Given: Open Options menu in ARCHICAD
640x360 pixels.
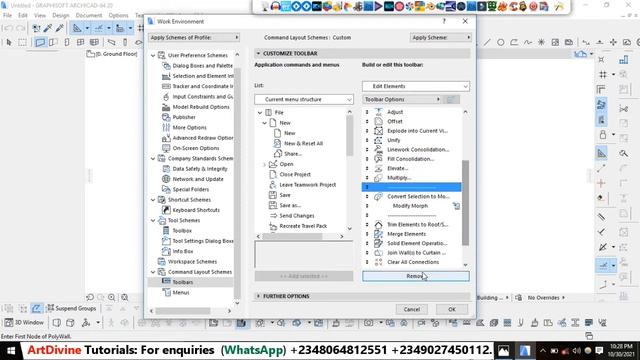Looking at the screenshot, I should (x=118, y=16).
